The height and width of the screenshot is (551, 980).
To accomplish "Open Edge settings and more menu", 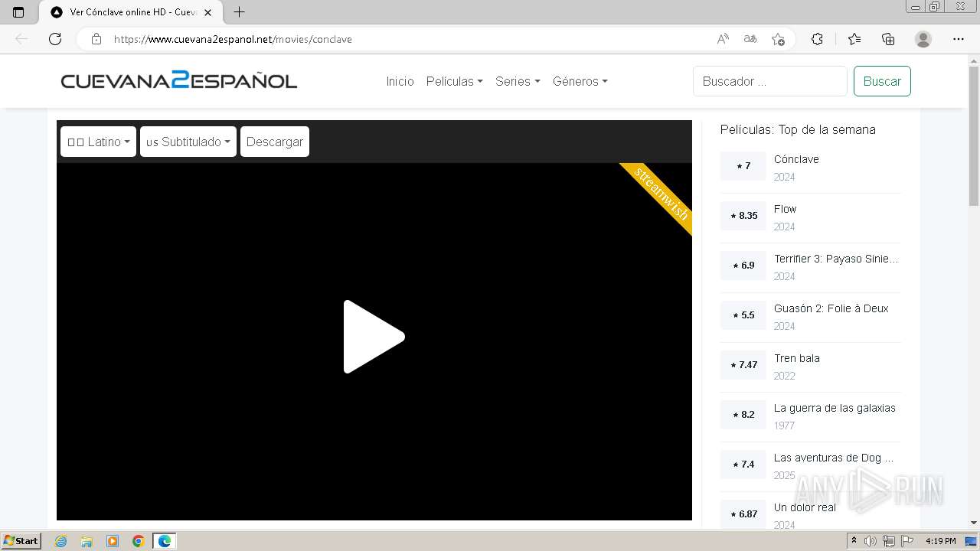I will click(x=959, y=39).
